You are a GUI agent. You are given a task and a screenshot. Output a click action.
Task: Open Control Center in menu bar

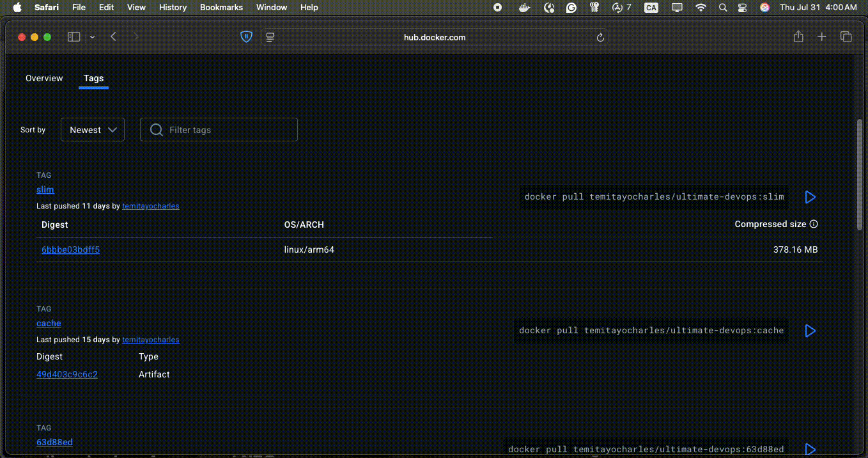click(x=742, y=8)
